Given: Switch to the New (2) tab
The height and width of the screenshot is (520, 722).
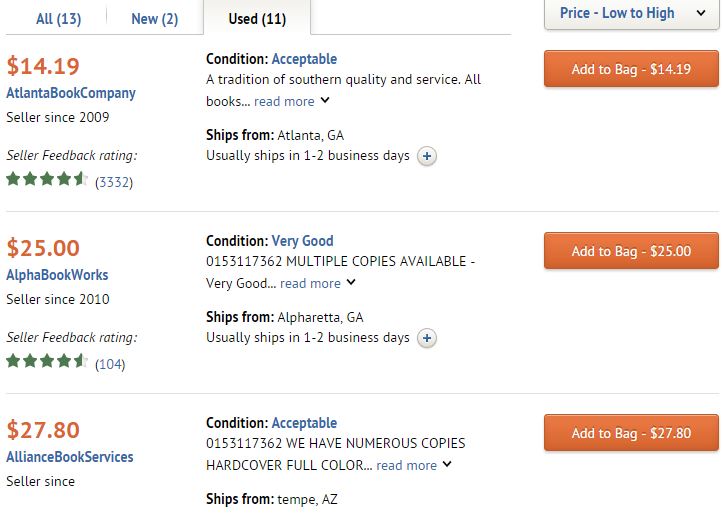Looking at the screenshot, I should pyautogui.click(x=154, y=19).
